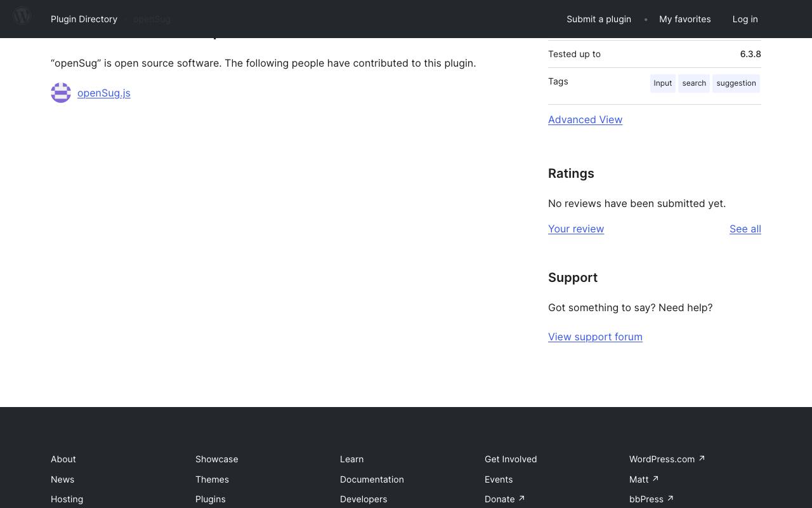Click the 'Got something to say? Need help?' text
The image size is (812, 508).
point(630,307)
